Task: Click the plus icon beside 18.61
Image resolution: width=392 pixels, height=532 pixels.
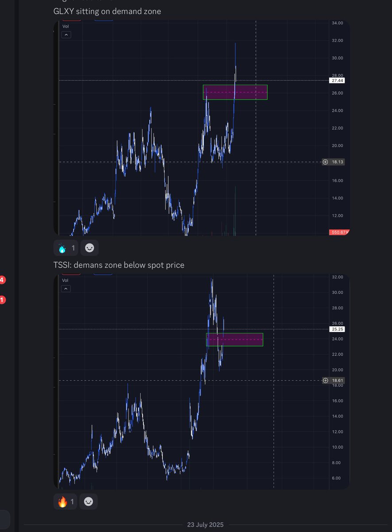Action: [326, 380]
